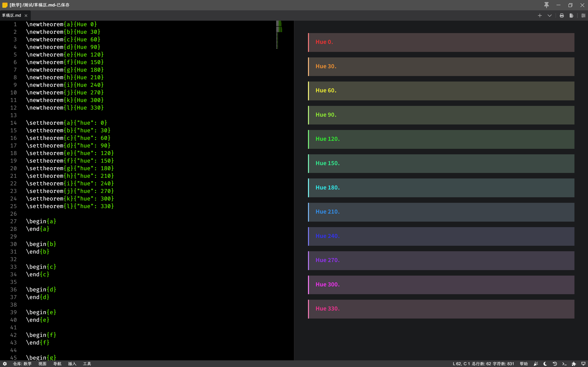Click the party popper icon in status bar
588x367 pixels.
(536, 364)
